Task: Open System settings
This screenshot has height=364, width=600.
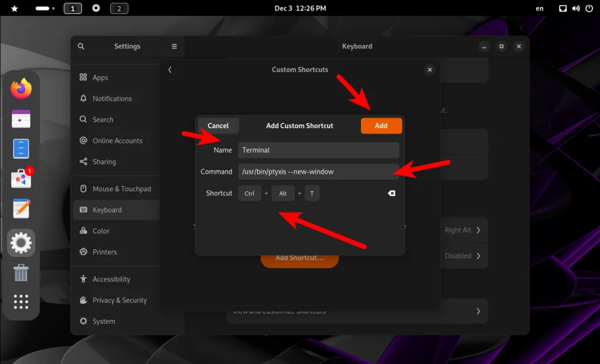Action: point(117,321)
